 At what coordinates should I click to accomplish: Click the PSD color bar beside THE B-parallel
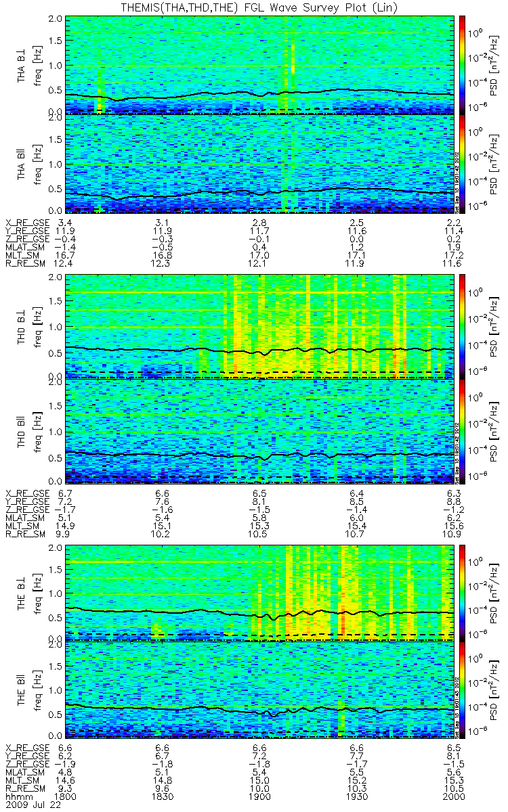pos(463,689)
